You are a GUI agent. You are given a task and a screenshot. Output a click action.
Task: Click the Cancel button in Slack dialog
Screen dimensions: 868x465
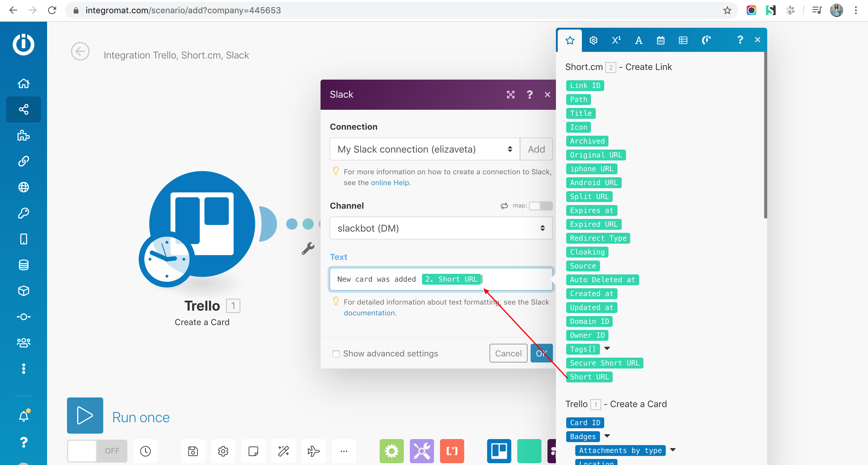508,353
